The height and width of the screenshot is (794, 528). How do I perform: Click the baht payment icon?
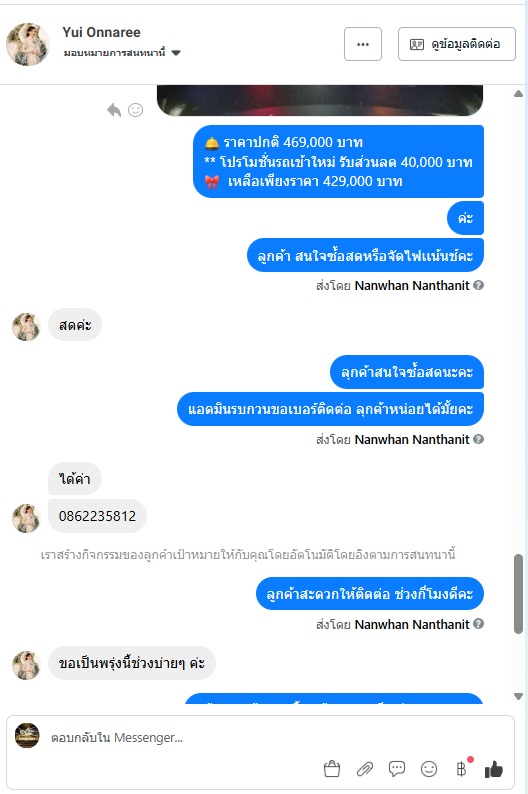coord(461,769)
